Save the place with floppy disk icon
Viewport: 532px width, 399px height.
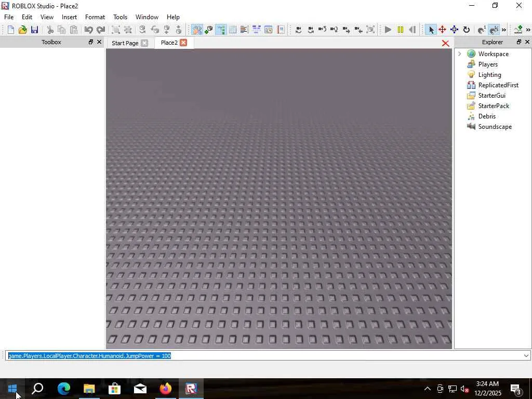tap(34, 30)
